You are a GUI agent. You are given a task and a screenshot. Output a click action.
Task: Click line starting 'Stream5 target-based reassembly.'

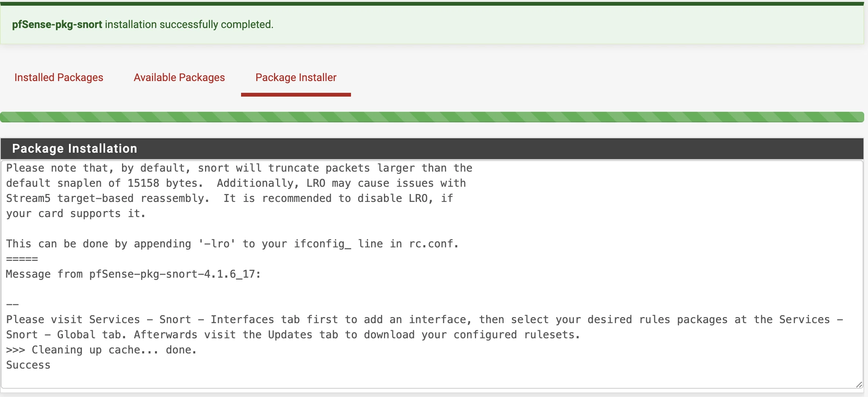click(229, 198)
